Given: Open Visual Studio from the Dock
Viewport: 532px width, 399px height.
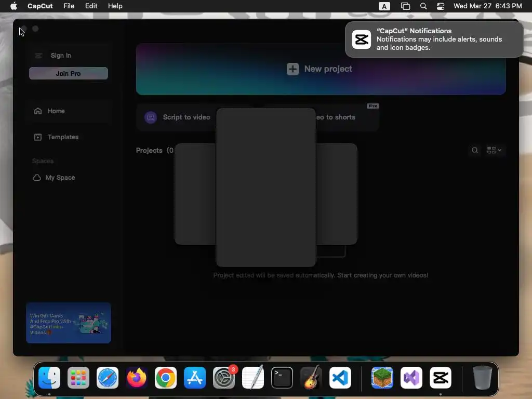Looking at the screenshot, I should [x=411, y=378].
